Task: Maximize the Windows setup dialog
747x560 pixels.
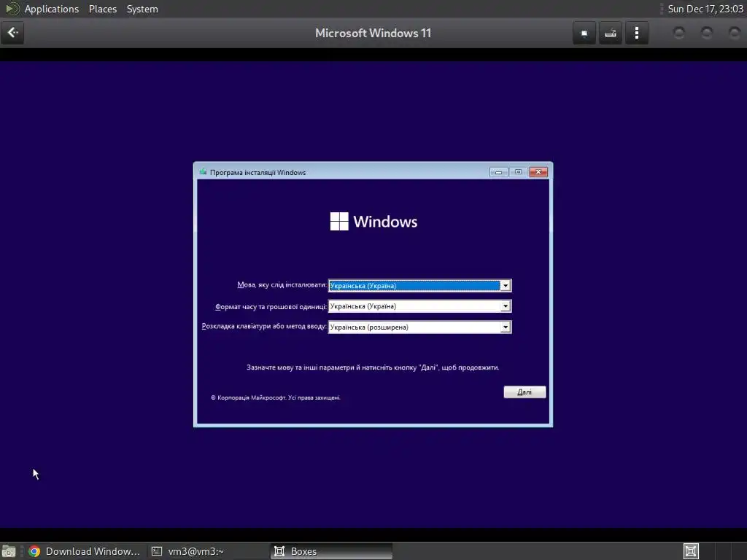Action: coord(519,172)
